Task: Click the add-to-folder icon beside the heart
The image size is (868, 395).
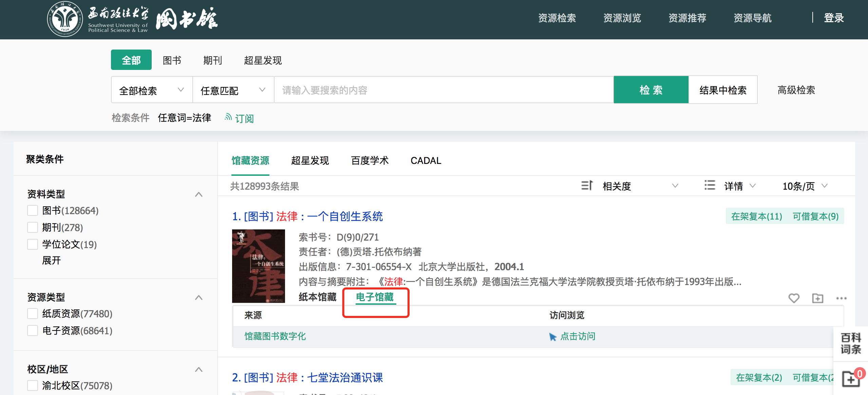Action: (x=817, y=298)
